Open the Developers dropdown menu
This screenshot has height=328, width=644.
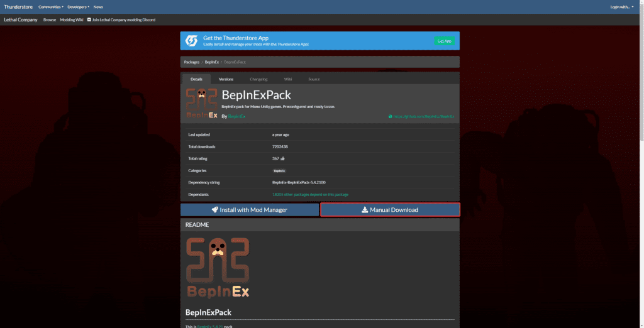click(x=78, y=7)
